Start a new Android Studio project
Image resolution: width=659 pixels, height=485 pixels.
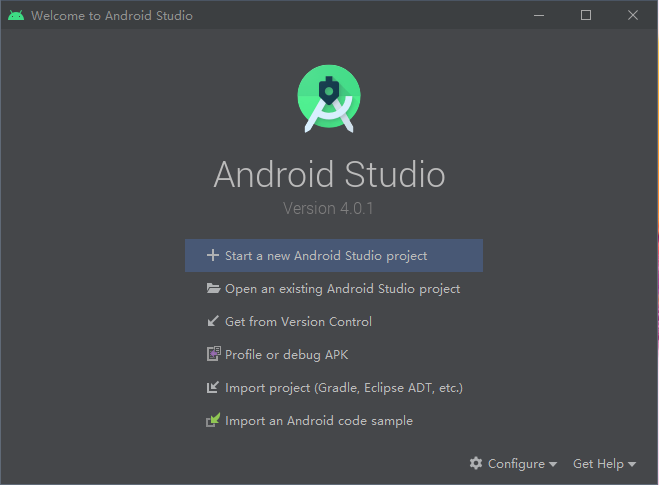click(x=334, y=256)
